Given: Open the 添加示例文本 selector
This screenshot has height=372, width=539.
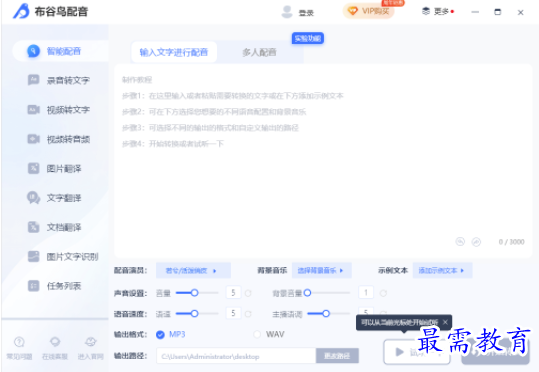Looking at the screenshot, I should (x=442, y=271).
